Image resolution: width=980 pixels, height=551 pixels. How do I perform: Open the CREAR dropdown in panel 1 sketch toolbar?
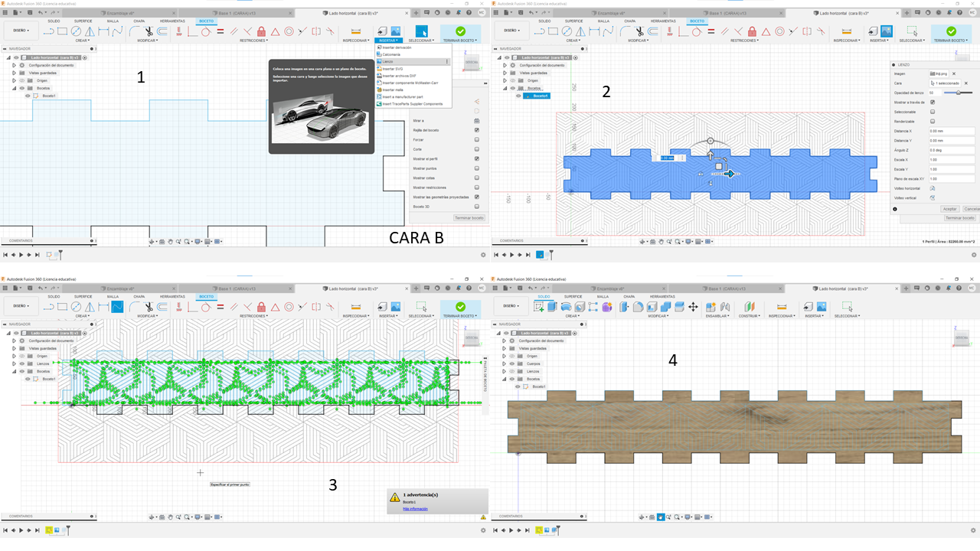pos(83,40)
